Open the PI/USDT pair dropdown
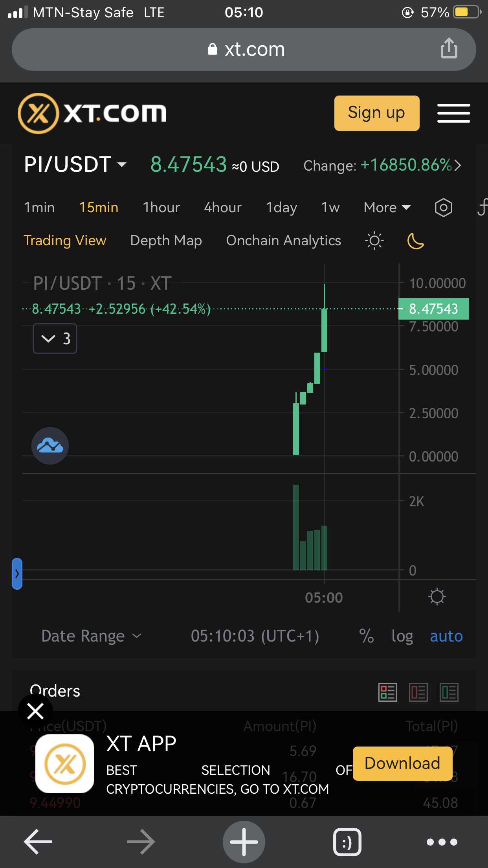The width and height of the screenshot is (488, 868). pos(75,164)
